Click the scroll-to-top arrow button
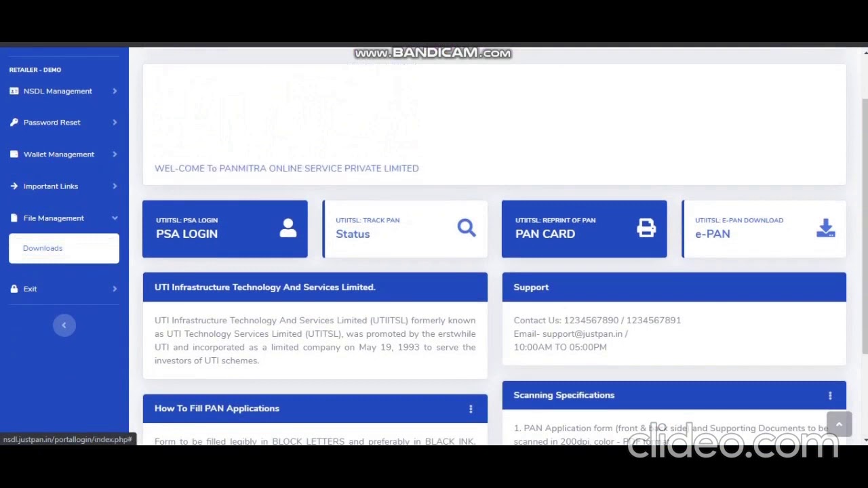 [x=839, y=425]
